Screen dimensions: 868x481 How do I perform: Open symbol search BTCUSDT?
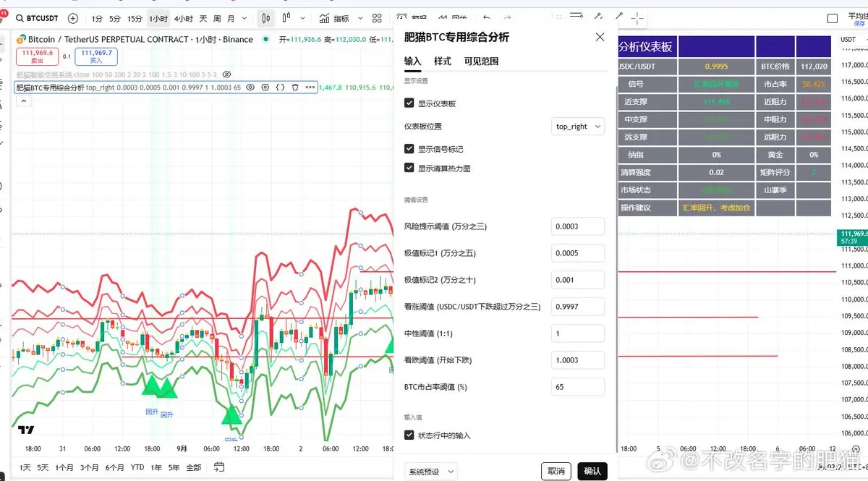[x=38, y=18]
